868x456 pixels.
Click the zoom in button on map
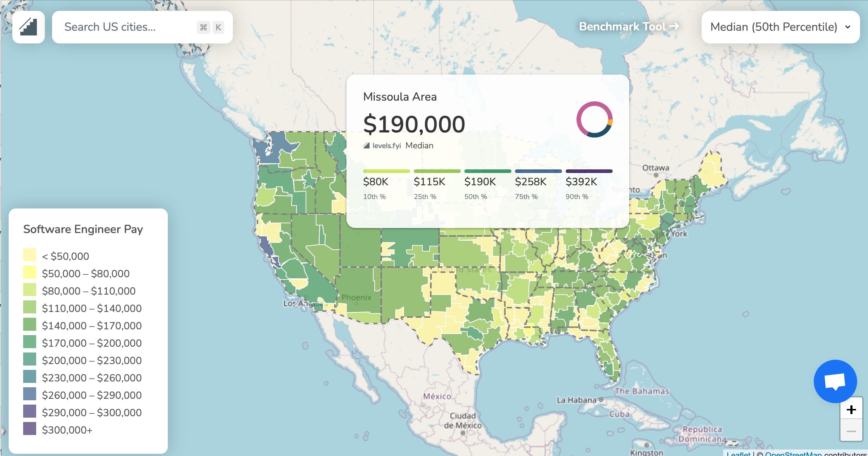coord(852,410)
